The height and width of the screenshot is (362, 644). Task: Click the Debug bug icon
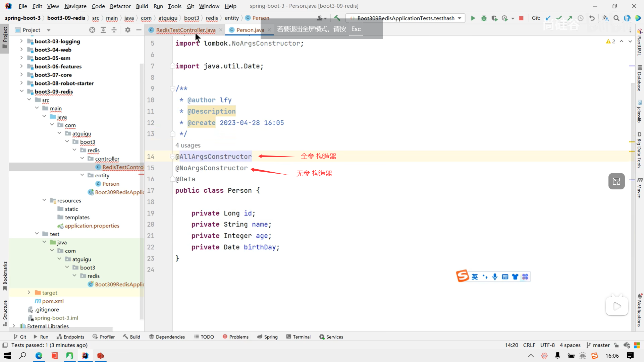(x=484, y=18)
